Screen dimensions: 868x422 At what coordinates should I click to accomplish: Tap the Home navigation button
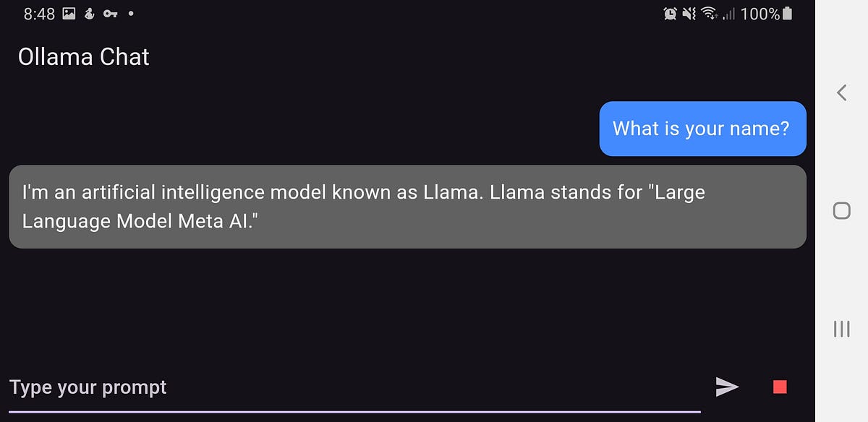pyautogui.click(x=841, y=210)
